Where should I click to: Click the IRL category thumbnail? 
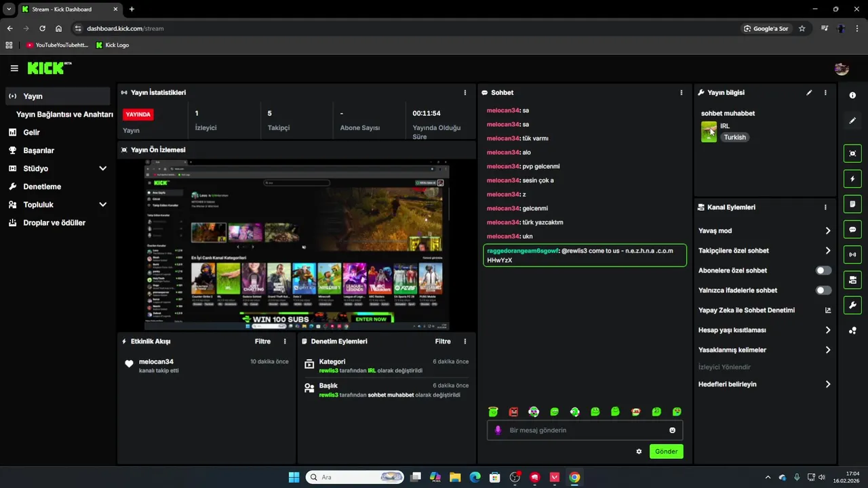click(709, 131)
